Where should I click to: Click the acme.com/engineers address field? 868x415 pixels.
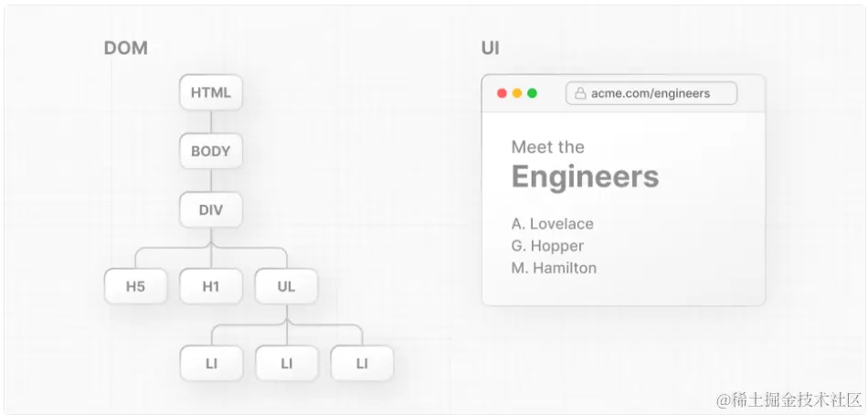click(x=651, y=93)
